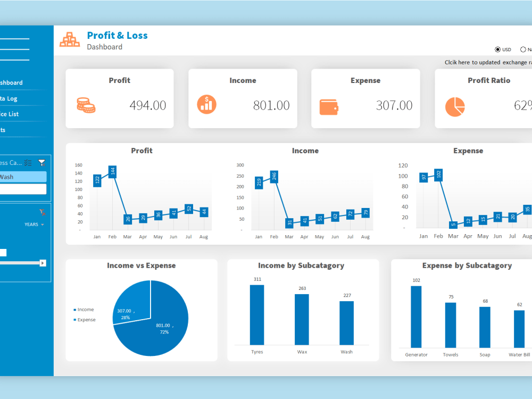Image resolution: width=532 pixels, height=399 pixels.
Task: Click the pie icon in Profit Ratio card
Action: [455, 107]
